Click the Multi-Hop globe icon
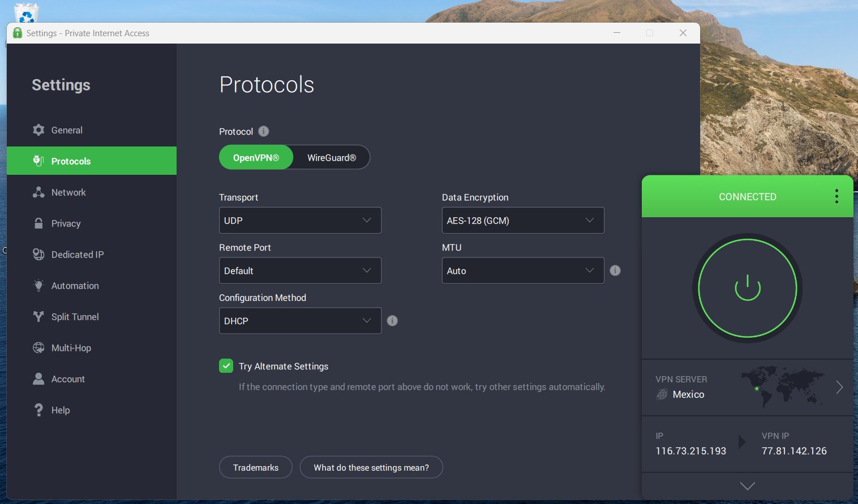Screen dimensions: 858x504 [x=38, y=348]
